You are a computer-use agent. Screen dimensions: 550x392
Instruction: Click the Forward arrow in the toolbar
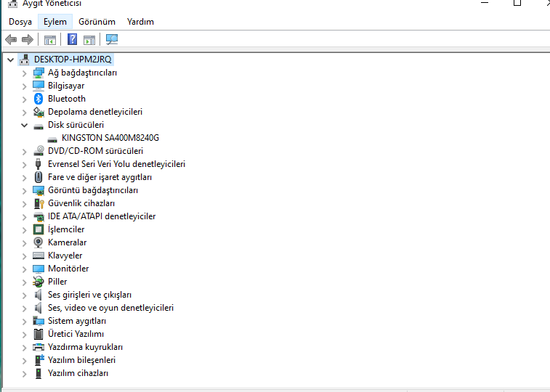point(28,39)
